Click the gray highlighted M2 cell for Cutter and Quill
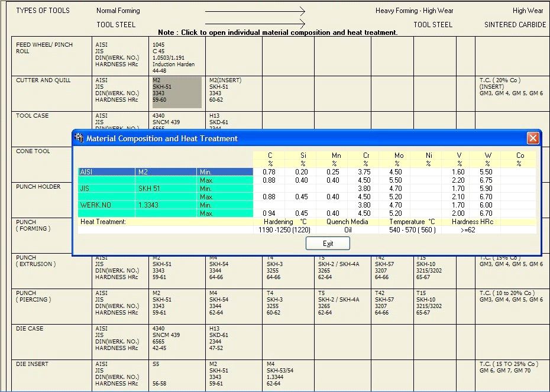Image resolution: width=550 pixels, height=392 pixels. (x=176, y=92)
